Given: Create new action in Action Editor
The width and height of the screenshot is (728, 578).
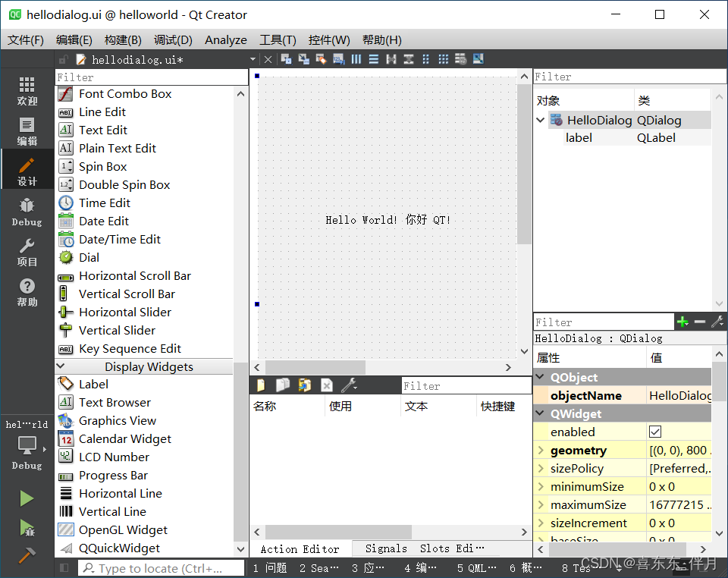Looking at the screenshot, I should point(261,385).
